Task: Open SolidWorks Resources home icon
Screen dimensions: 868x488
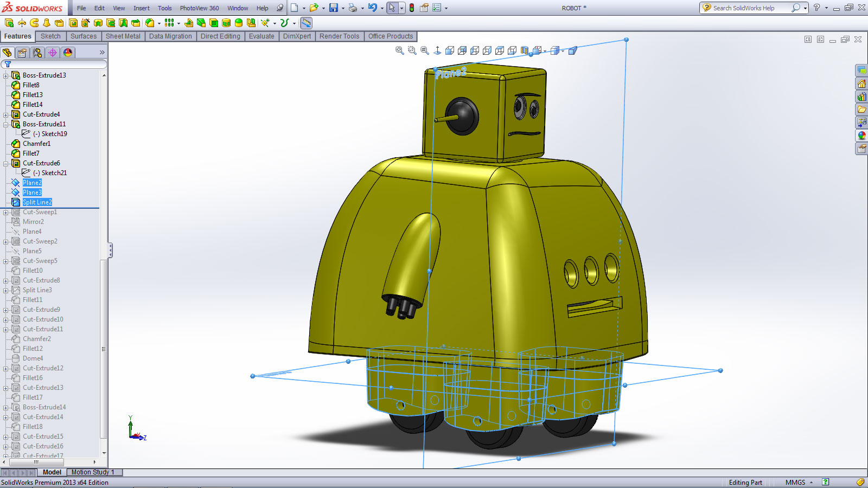Action: 861,84
